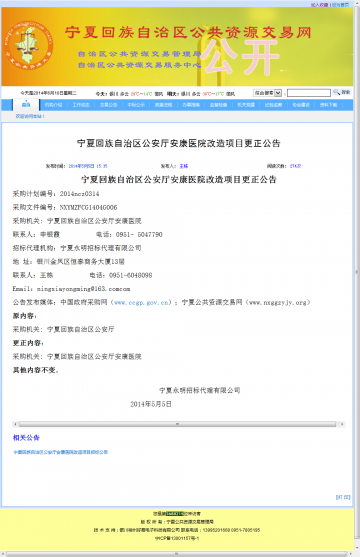Image resolution: width=360 pixels, height=557 pixels.
Task: Click the 更正内容 section heading
Action: tap(28, 343)
